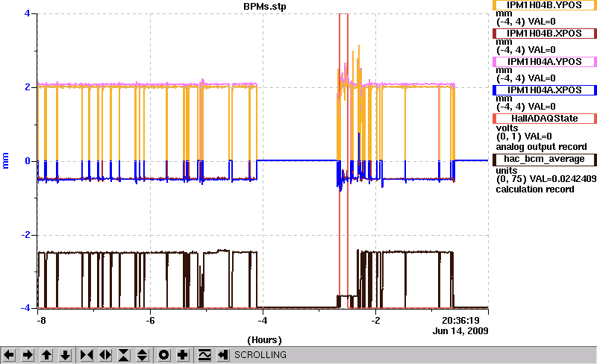
Task: Click the vertical zoom-in hourglass icon
Action: [124, 355]
